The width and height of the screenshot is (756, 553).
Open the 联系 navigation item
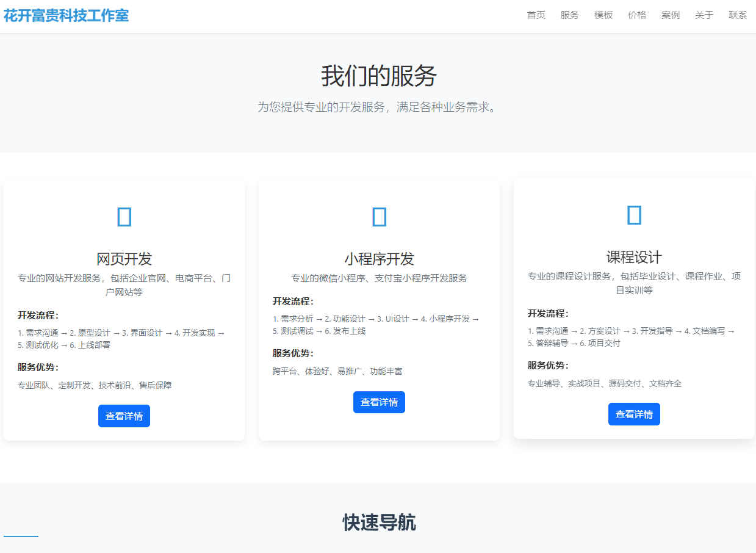point(737,15)
